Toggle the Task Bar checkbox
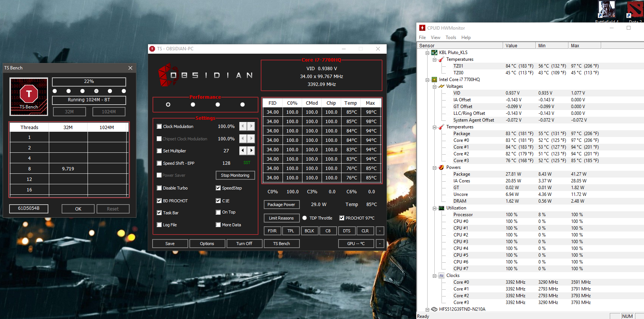Viewport: 644px width, 319px height. pos(159,213)
